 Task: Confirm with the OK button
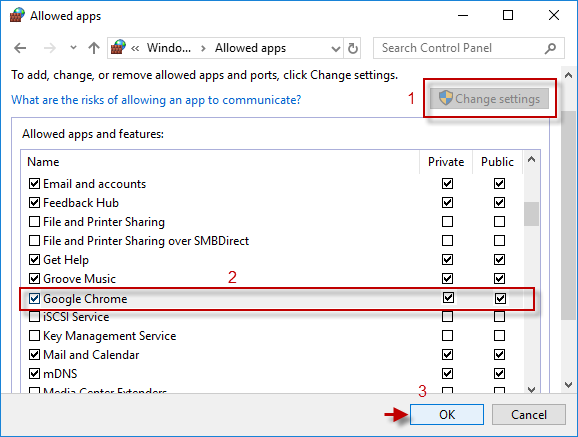coord(447,415)
